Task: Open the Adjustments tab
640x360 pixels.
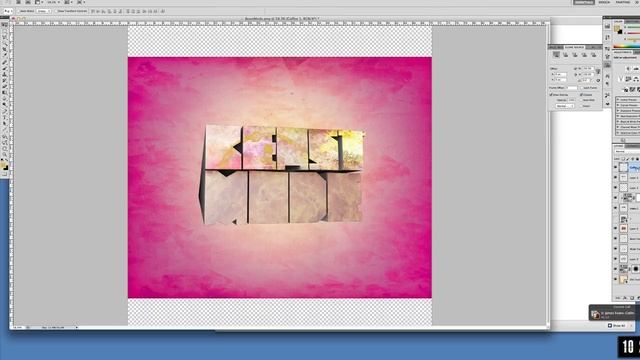Action: click(x=622, y=52)
